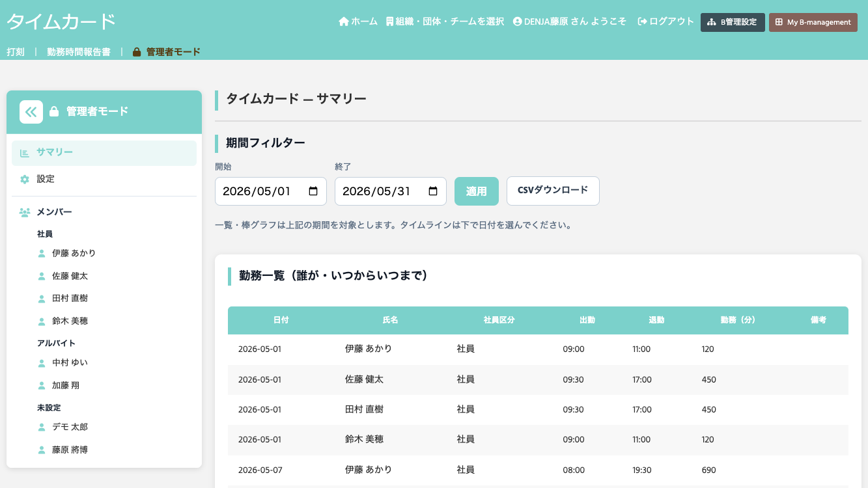Click the person icon beside 伊藤 あかり in the sidebar
This screenshot has height=488, width=868.
click(x=42, y=253)
